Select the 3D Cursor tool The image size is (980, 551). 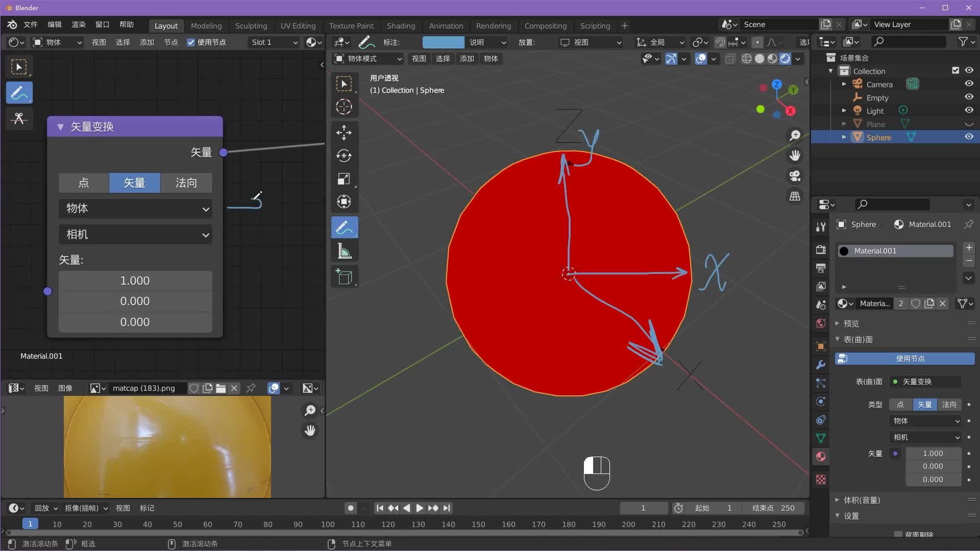(x=344, y=107)
